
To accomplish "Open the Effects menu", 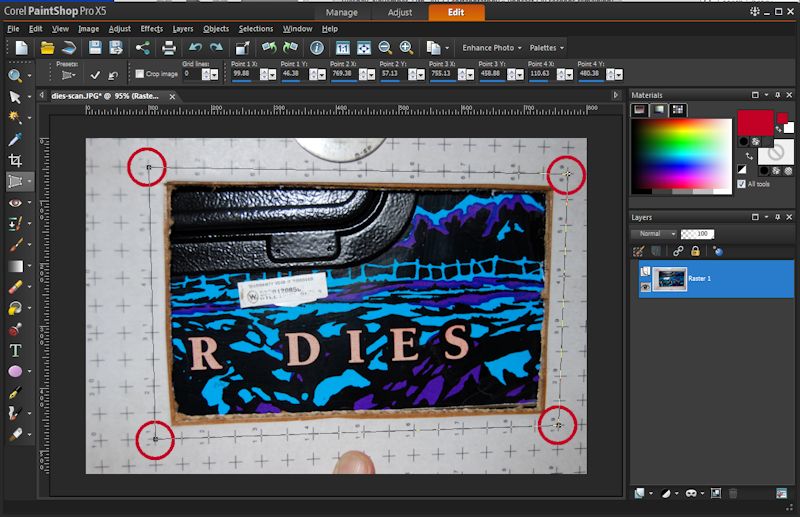I will coord(151,29).
